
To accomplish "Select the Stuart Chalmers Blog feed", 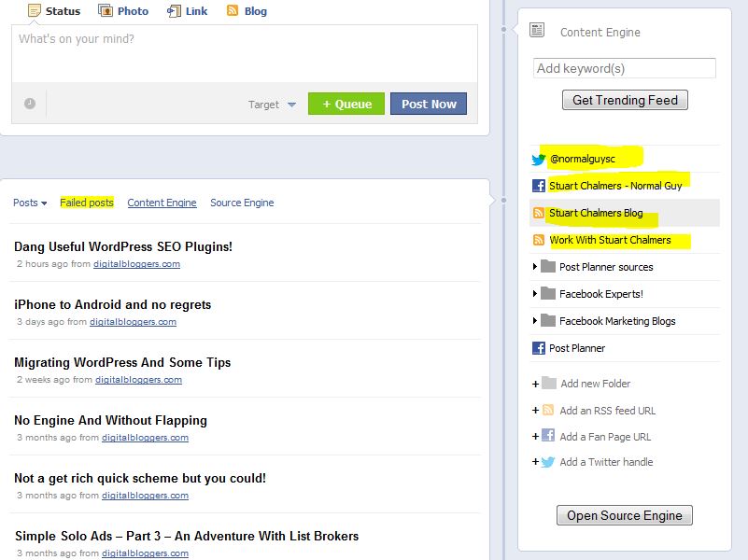I will 596,213.
